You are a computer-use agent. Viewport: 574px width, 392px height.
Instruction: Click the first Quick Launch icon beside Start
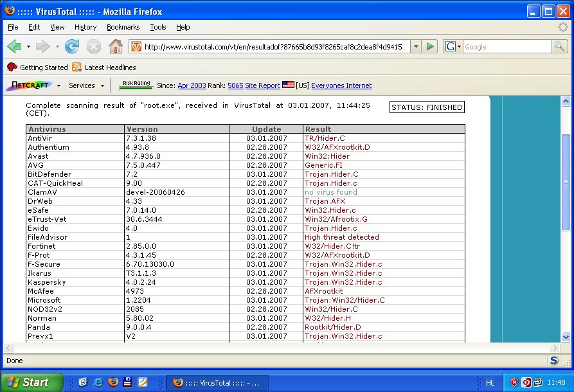point(84,382)
